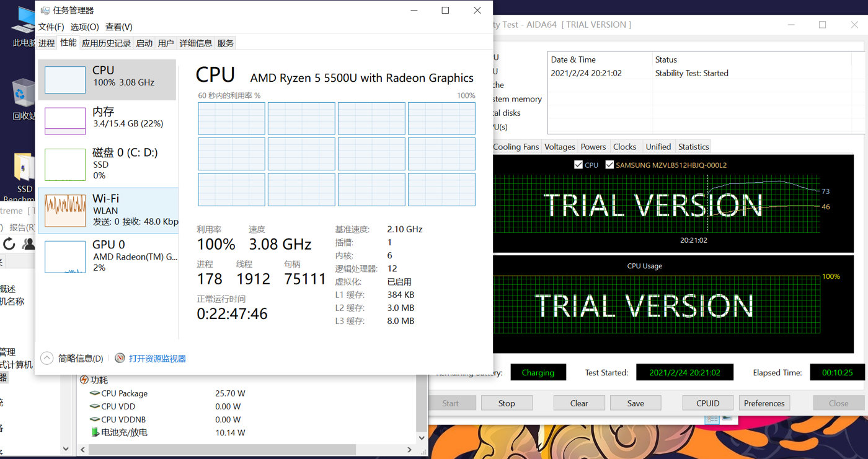Viewport: 868px width, 459px height.
Task: Open Preferences in AIDA64 stability test
Action: point(764,403)
